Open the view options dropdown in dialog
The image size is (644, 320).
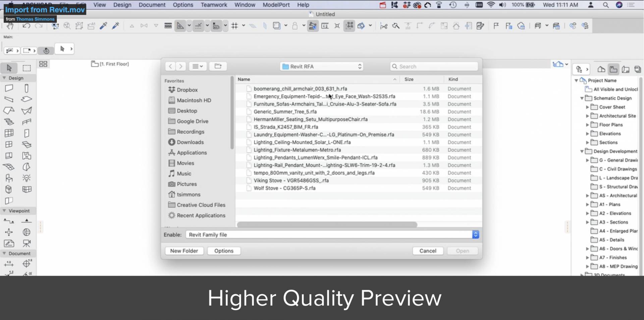[x=198, y=66]
